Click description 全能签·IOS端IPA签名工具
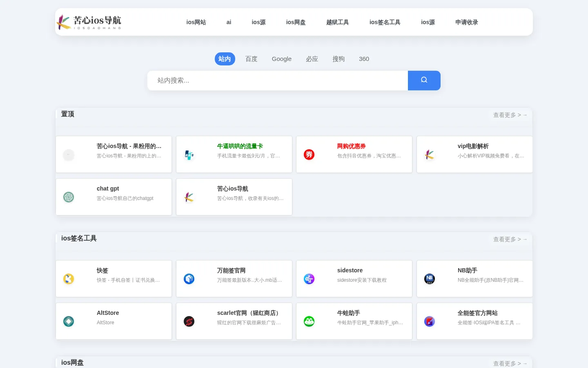 point(489,323)
